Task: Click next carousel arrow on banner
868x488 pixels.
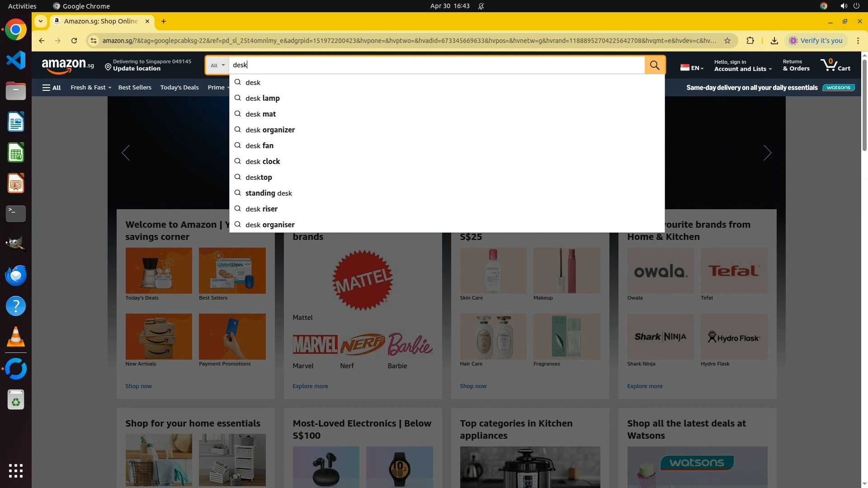Action: click(x=767, y=153)
